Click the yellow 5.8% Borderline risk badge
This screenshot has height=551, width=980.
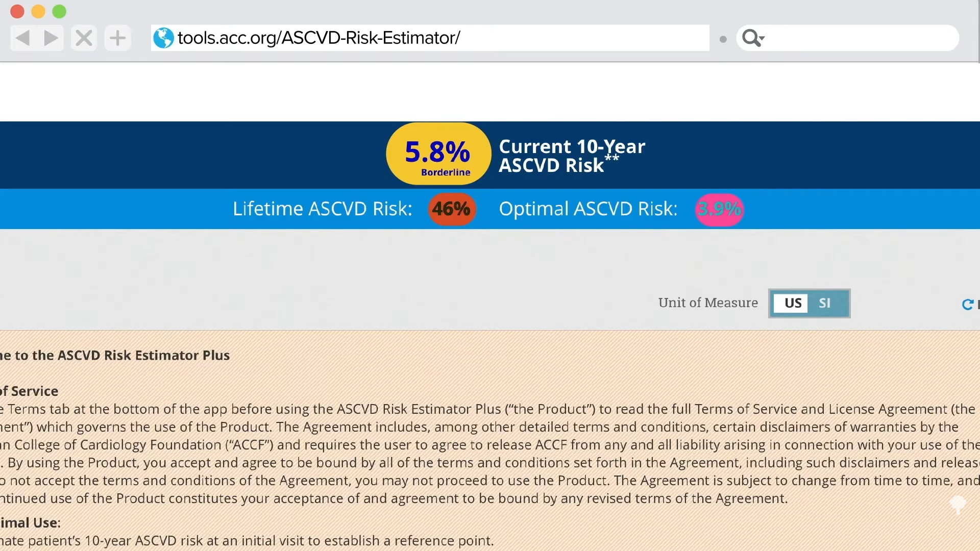point(438,154)
